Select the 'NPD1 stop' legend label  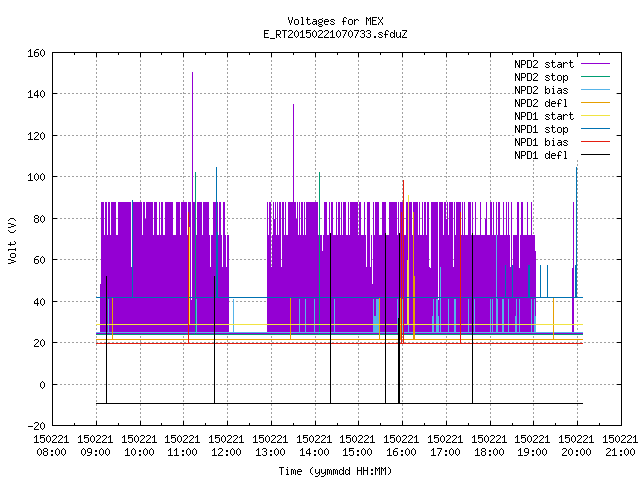[x=541, y=129]
